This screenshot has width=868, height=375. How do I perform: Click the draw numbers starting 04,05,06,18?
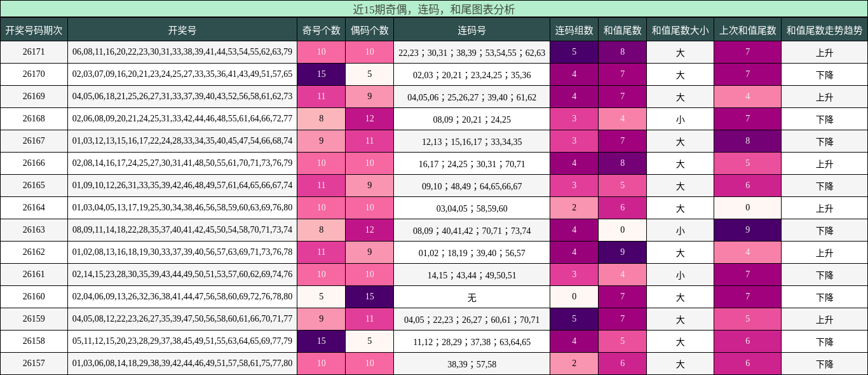(182, 96)
